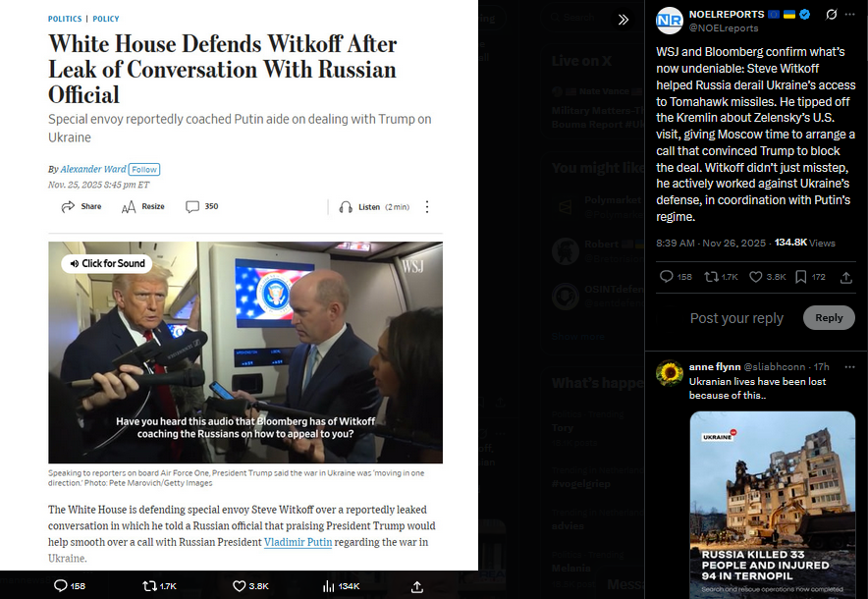Screen dimensions: 868x599
Task: Click the article headline White House Defends Witkoff
Action: pyautogui.click(x=223, y=69)
